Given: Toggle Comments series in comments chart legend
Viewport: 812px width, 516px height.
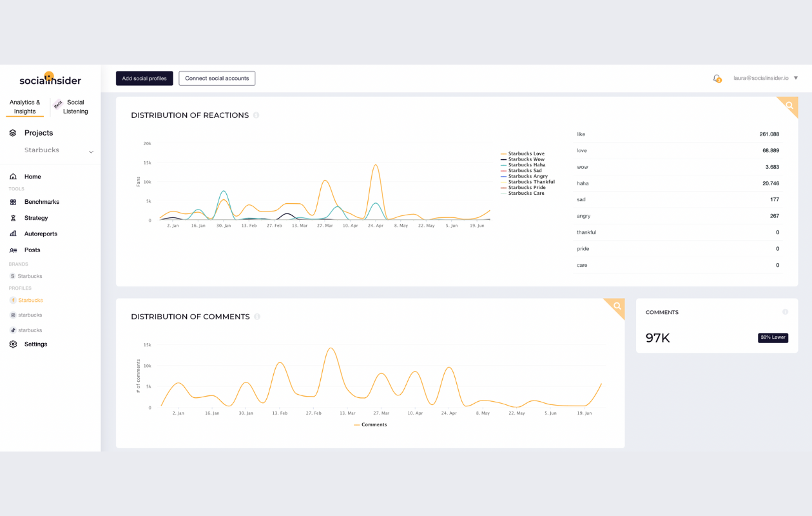Looking at the screenshot, I should (371, 425).
